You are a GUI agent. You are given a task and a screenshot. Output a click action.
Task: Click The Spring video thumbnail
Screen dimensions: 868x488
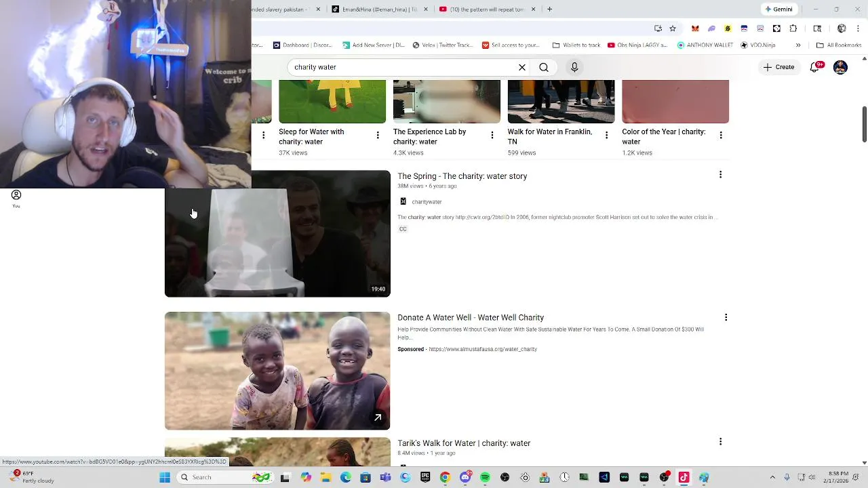[277, 234]
